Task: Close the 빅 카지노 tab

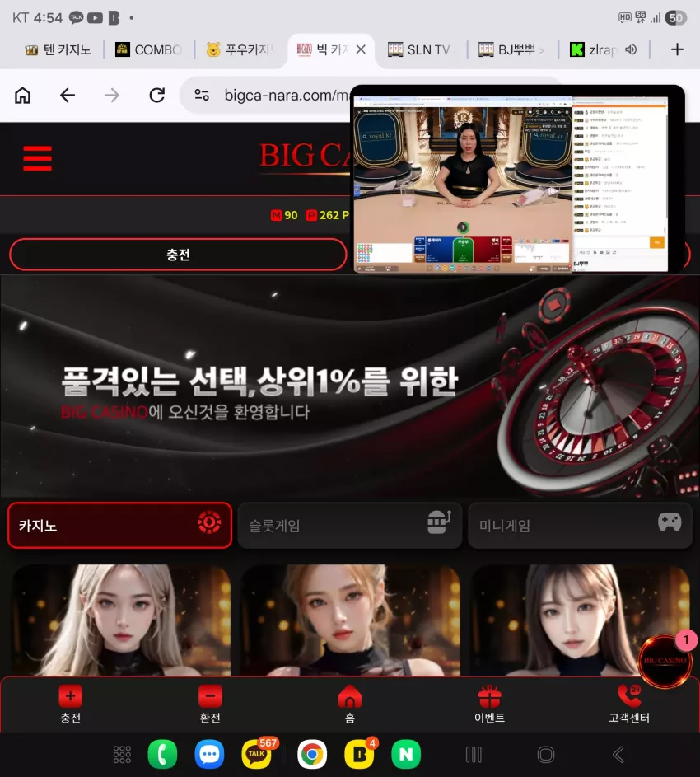Action: tap(361, 49)
